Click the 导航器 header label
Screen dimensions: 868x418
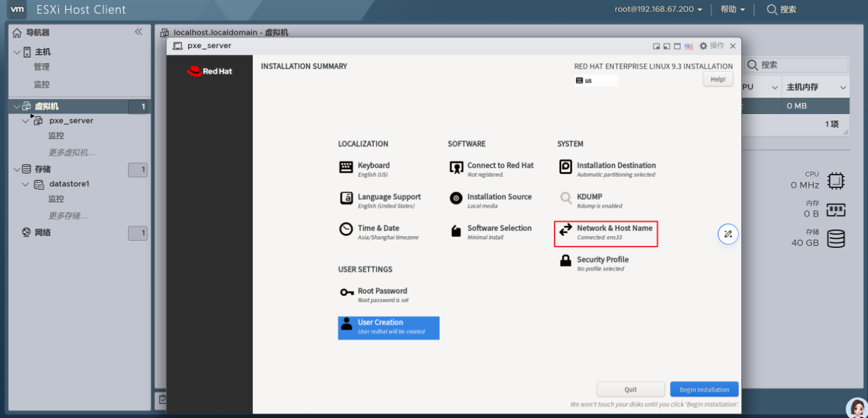point(38,32)
